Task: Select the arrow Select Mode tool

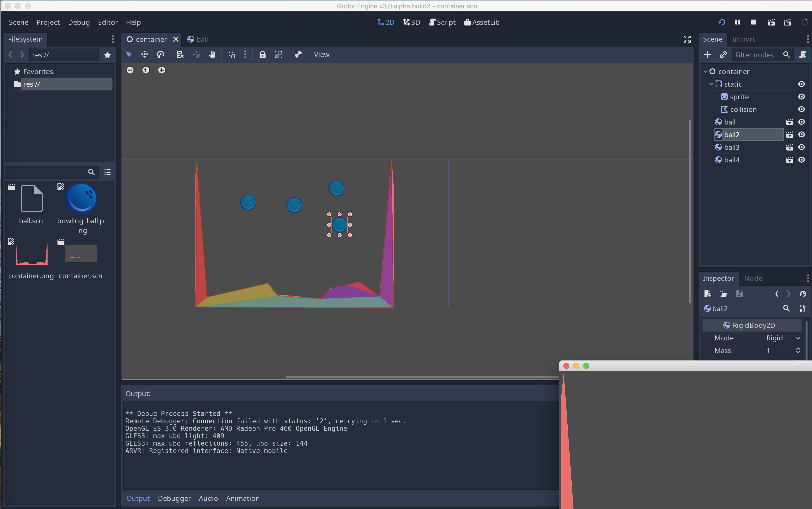Action: click(129, 54)
